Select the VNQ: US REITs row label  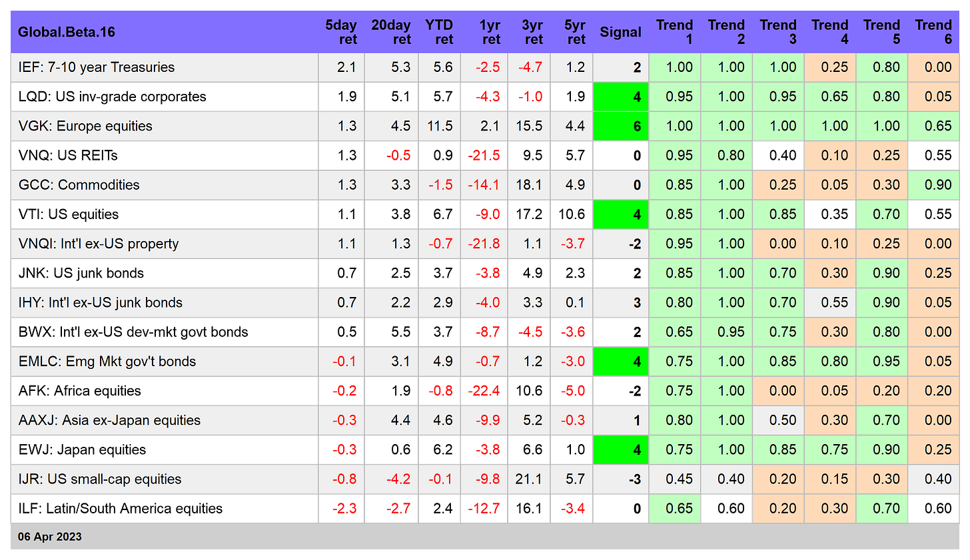68,155
